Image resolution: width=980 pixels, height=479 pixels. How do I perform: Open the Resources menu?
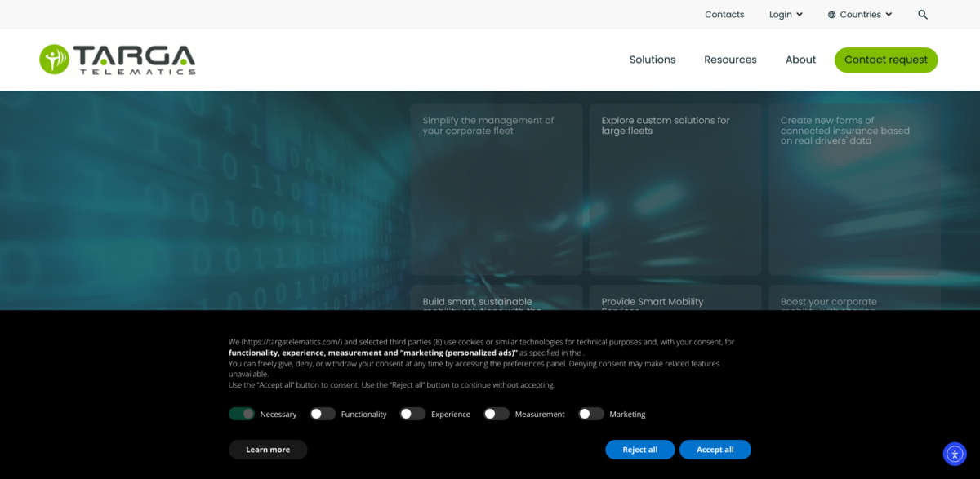click(x=730, y=60)
